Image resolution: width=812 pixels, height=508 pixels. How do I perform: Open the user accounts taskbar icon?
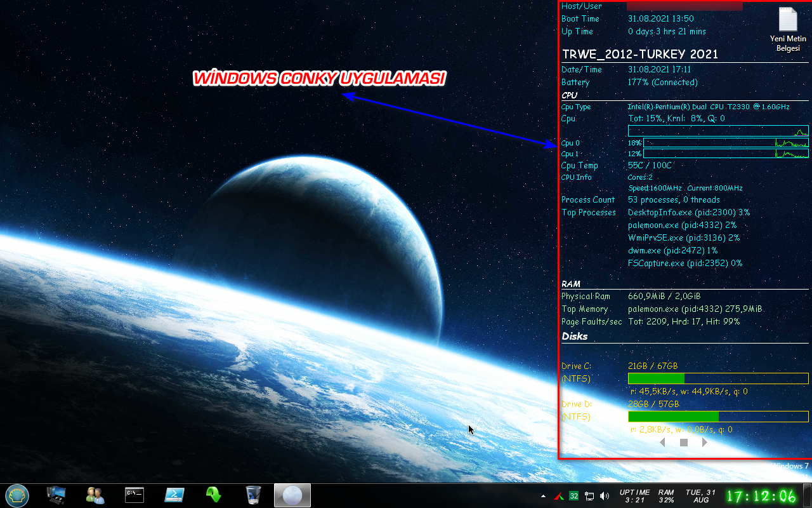point(95,495)
